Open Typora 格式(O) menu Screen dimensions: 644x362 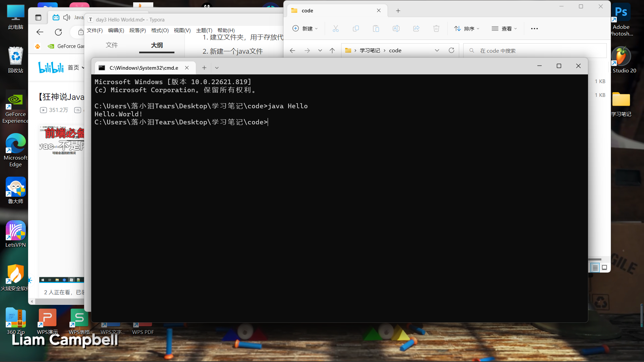click(160, 31)
